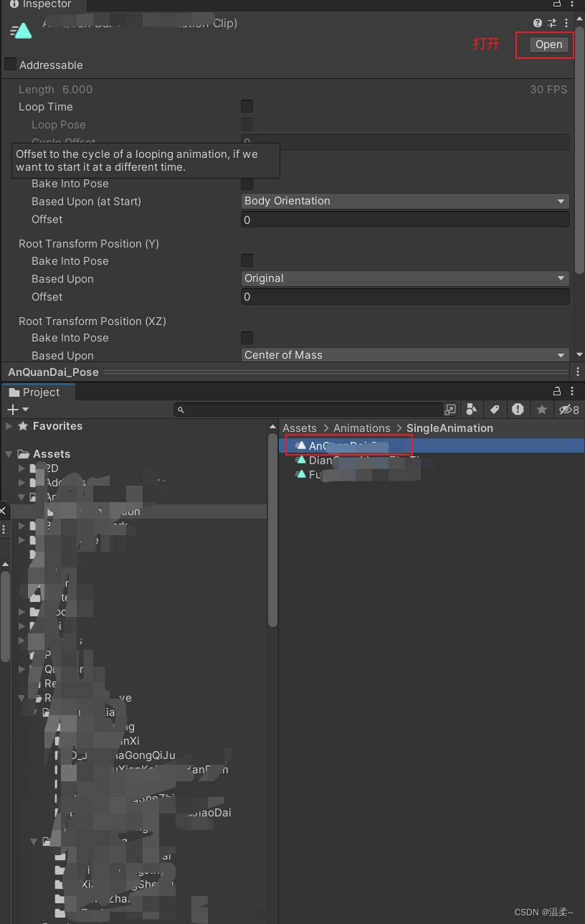Screen dimensions: 585x924
Task: Click the Project search input field
Action: 308,409
